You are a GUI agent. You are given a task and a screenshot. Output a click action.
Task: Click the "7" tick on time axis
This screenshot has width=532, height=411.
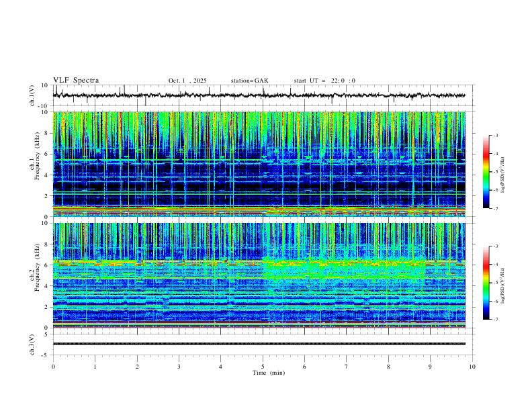coord(347,367)
